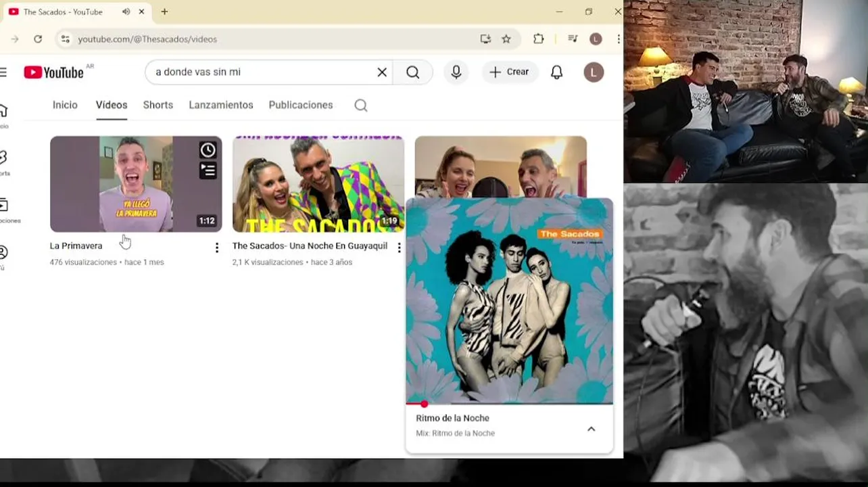
Task: Start voice search with microphone icon
Action: click(456, 72)
